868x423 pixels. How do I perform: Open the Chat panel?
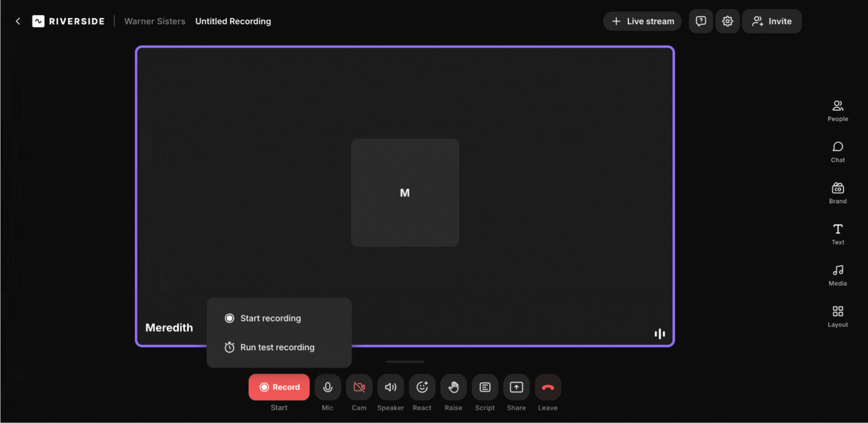[837, 151]
